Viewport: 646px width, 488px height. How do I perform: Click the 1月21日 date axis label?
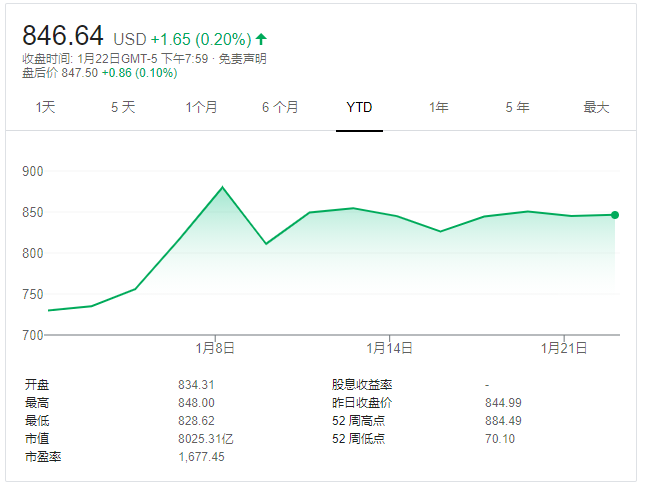click(x=565, y=348)
